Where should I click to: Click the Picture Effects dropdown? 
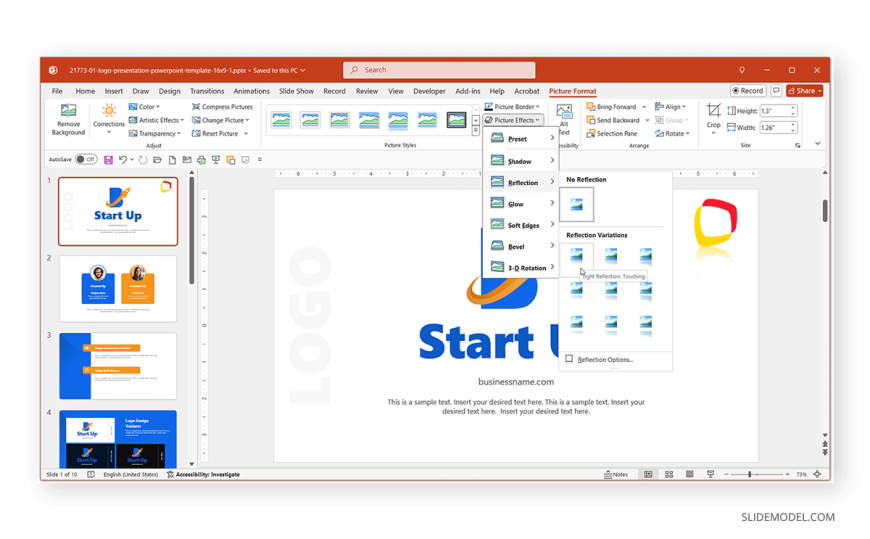512,120
